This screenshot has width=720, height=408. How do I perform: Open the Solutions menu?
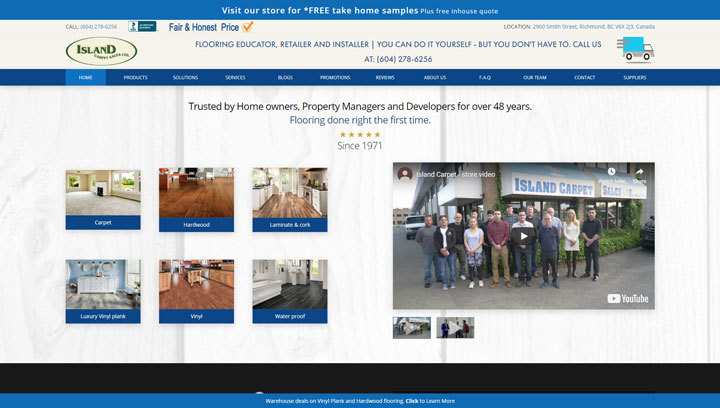coord(185,77)
